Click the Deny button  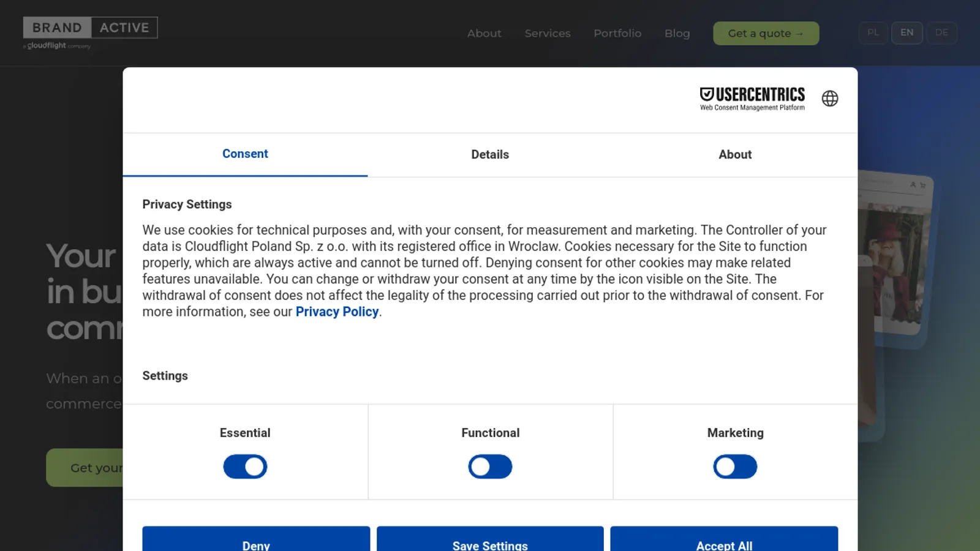click(x=256, y=539)
